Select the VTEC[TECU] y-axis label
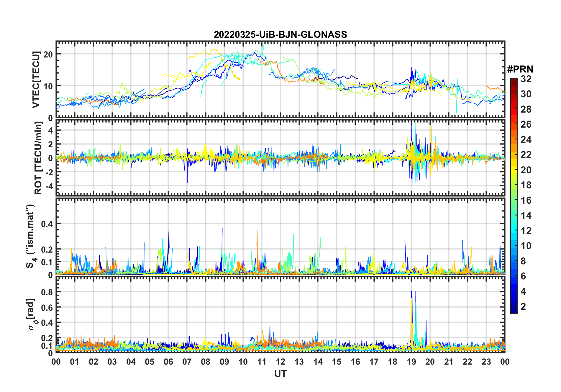Image resolution: width=561 pixels, height=392 pixels. pos(36,80)
